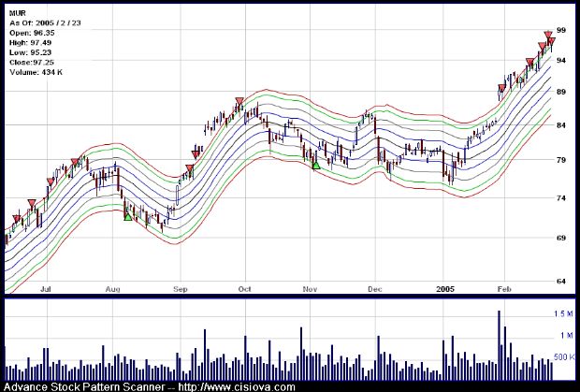Click the green up-triangle signal in early November
The width and height of the screenshot is (580, 392).
click(x=316, y=166)
